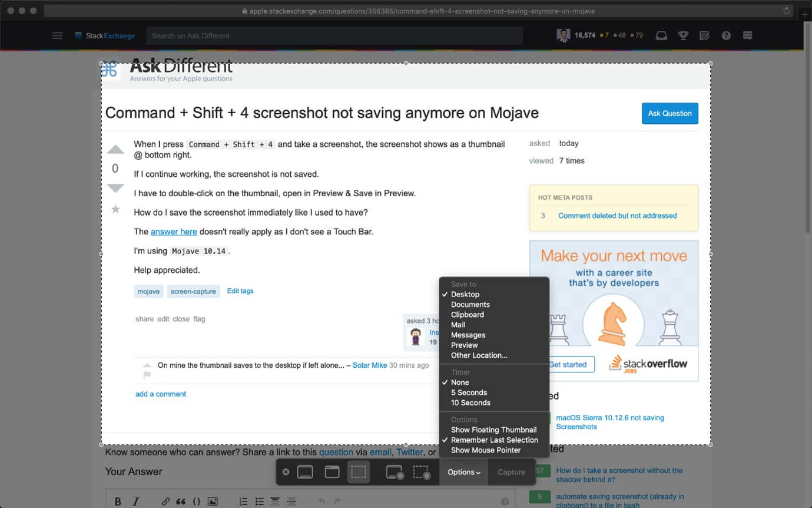Insert image in answer editor
The image size is (812, 508).
pos(213,502)
